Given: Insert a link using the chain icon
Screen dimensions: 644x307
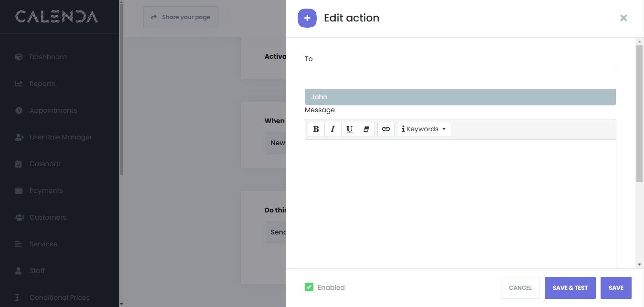Looking at the screenshot, I should point(386,129).
